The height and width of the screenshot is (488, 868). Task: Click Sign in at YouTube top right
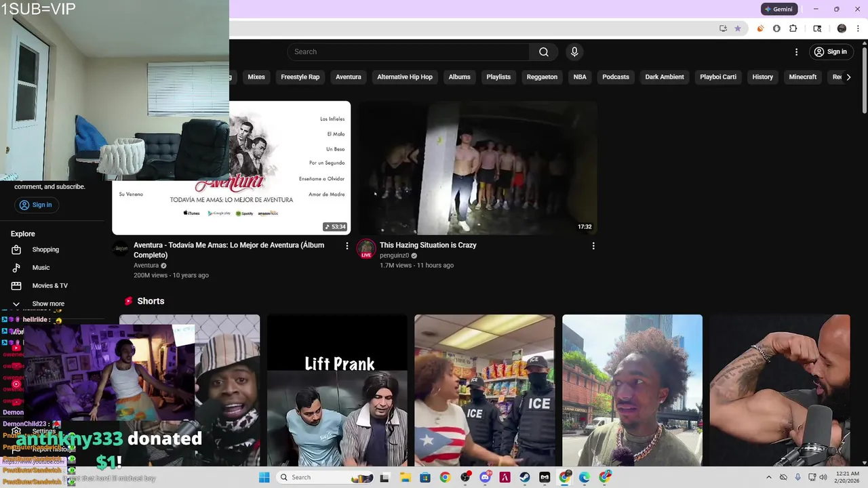pos(831,52)
